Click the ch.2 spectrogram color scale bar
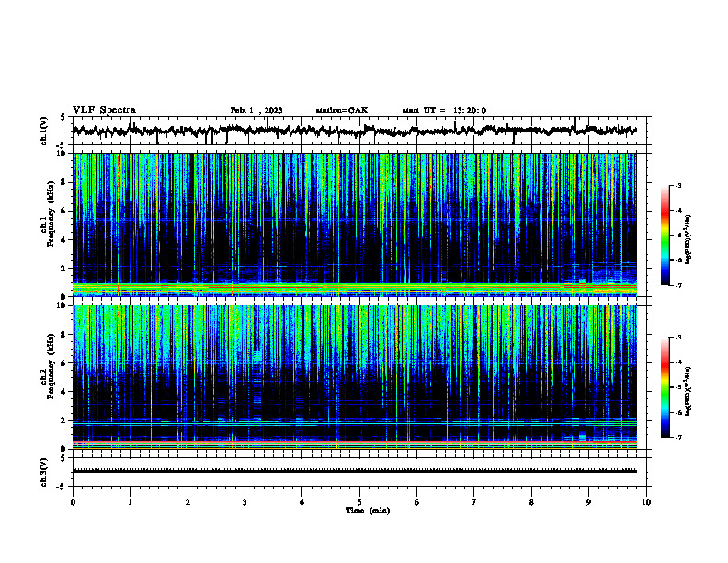Image resolution: width=728 pixels, height=563 pixels. point(665,387)
